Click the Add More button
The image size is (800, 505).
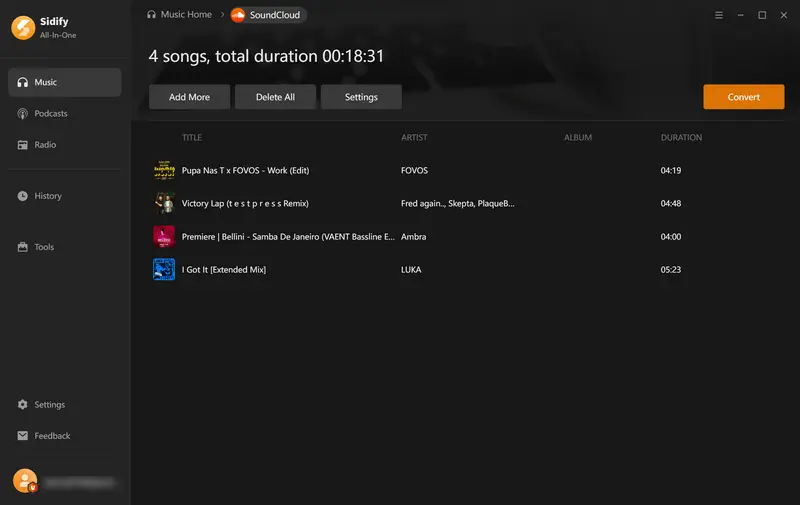click(x=189, y=97)
